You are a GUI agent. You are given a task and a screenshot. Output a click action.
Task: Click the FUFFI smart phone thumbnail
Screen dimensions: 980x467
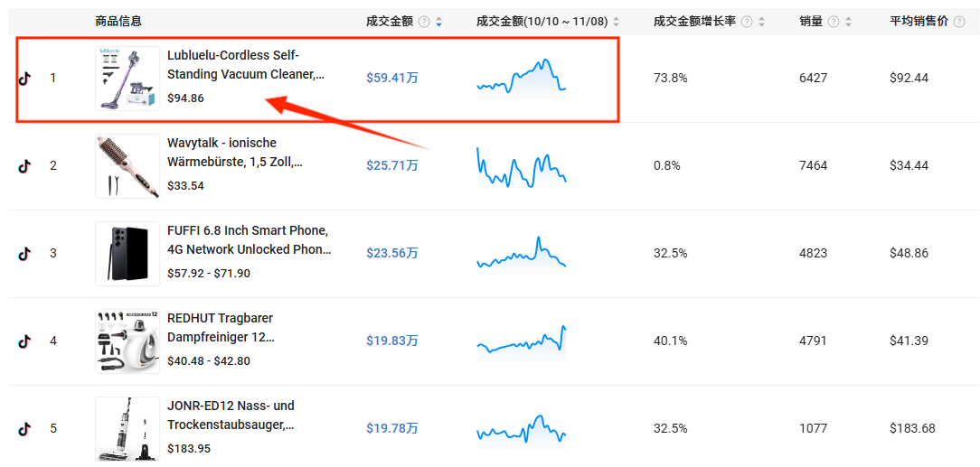pos(127,254)
